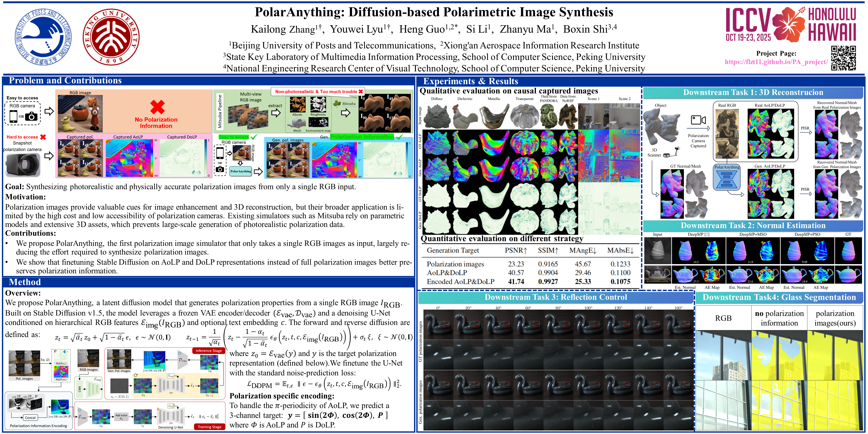Click the Captured AoLP rainbow color bar
This screenshot has width=868, height=434.
[152, 158]
